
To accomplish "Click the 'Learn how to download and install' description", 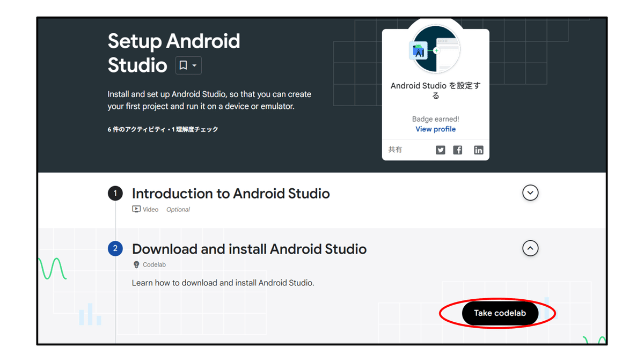I will [x=223, y=283].
